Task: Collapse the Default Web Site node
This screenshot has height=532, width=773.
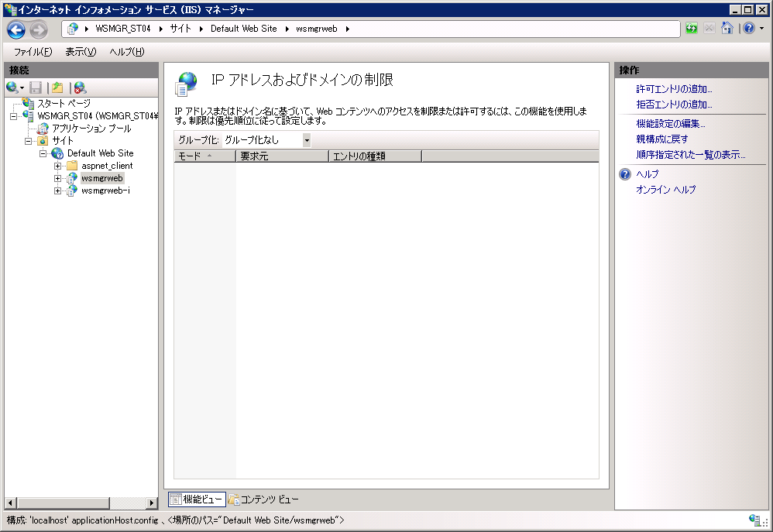Action: (x=44, y=153)
